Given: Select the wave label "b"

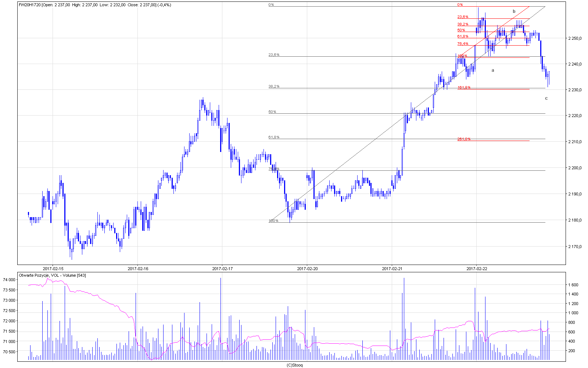Looking at the screenshot, I should coord(514,11).
